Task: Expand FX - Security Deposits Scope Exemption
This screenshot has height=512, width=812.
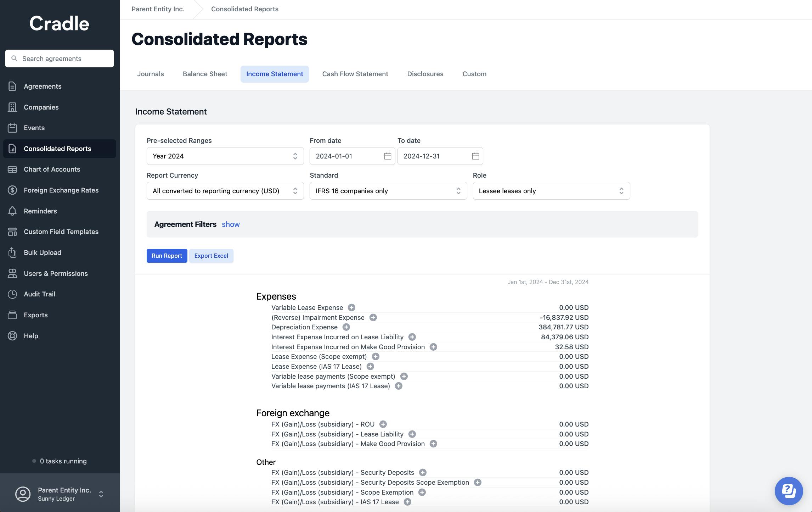Action: 478,482
